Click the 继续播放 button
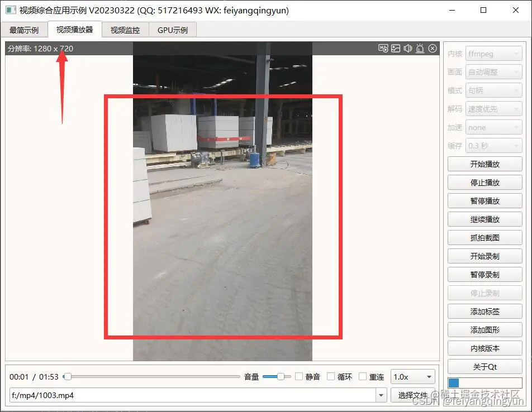 485,219
